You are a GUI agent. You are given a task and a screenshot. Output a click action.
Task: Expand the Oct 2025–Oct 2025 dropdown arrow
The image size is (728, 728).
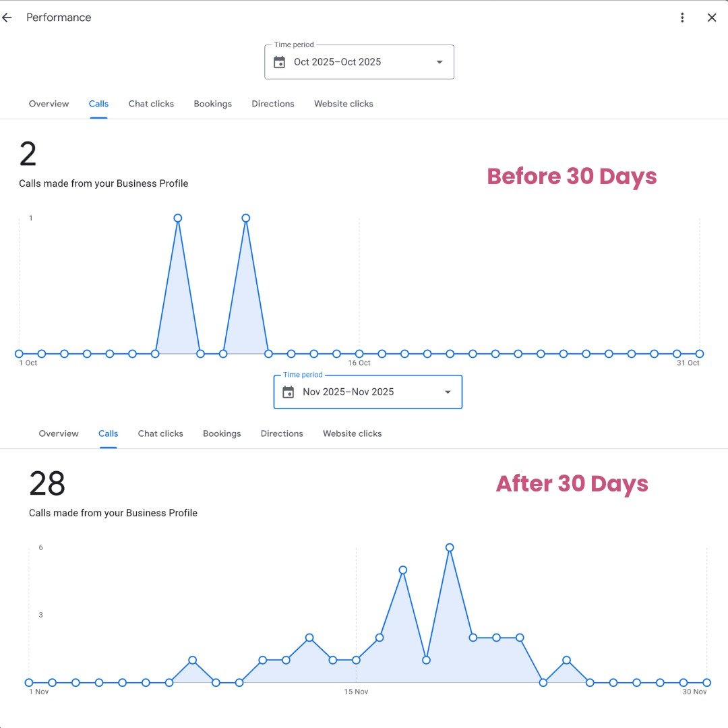[439, 62]
